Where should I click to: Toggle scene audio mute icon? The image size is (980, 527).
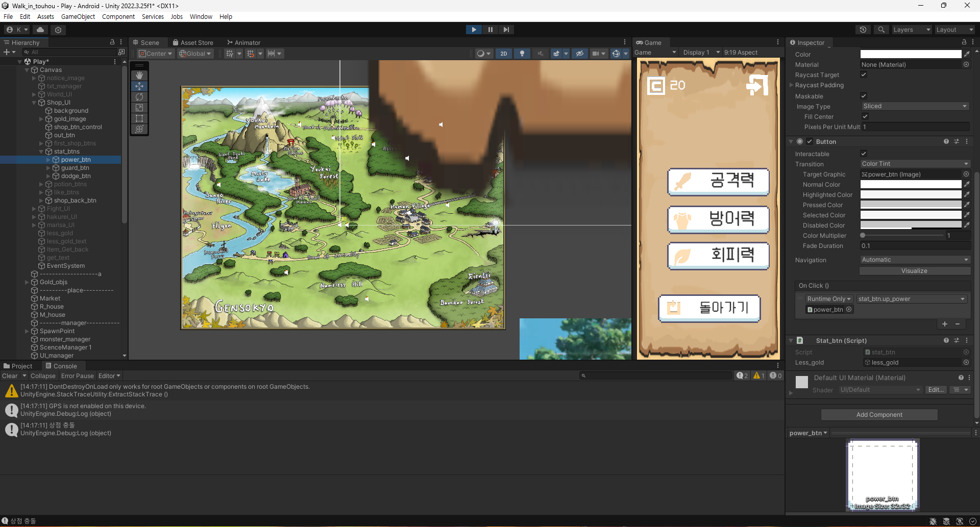tap(540, 54)
